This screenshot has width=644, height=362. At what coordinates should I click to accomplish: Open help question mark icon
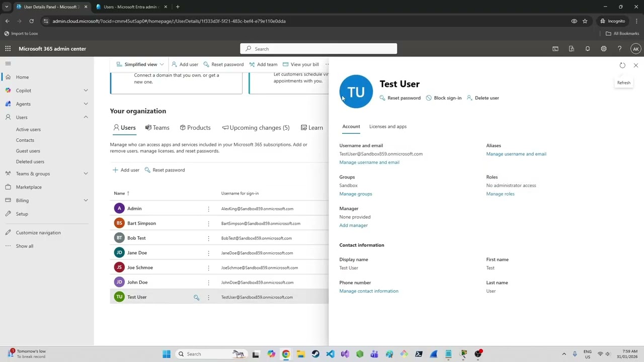pos(620,49)
